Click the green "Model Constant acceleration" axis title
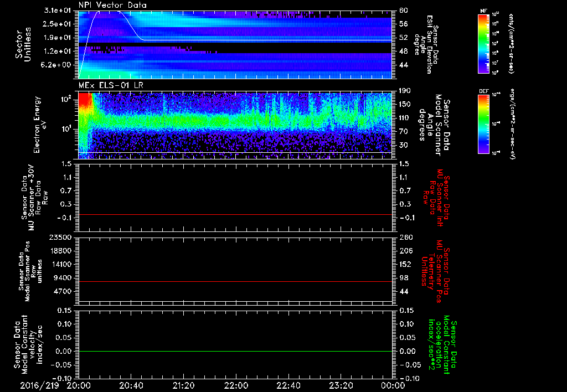Screen dimensions: 567x392 pos(442,345)
